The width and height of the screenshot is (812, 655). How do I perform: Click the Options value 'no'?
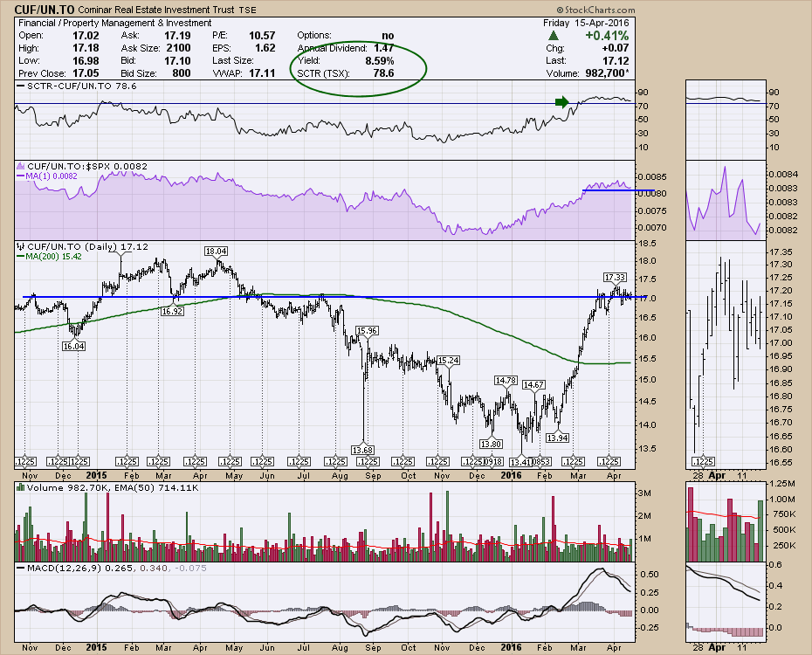tap(388, 35)
